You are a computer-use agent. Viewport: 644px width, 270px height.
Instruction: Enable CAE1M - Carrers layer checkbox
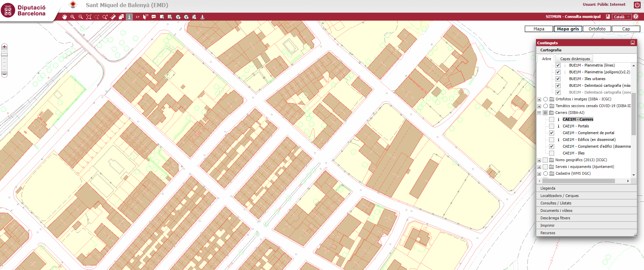point(551,119)
